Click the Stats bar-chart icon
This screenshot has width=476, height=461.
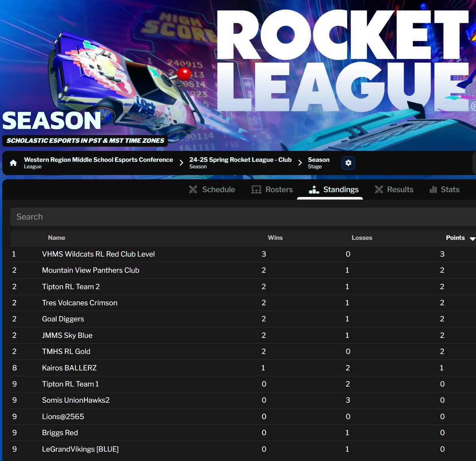pyautogui.click(x=433, y=189)
